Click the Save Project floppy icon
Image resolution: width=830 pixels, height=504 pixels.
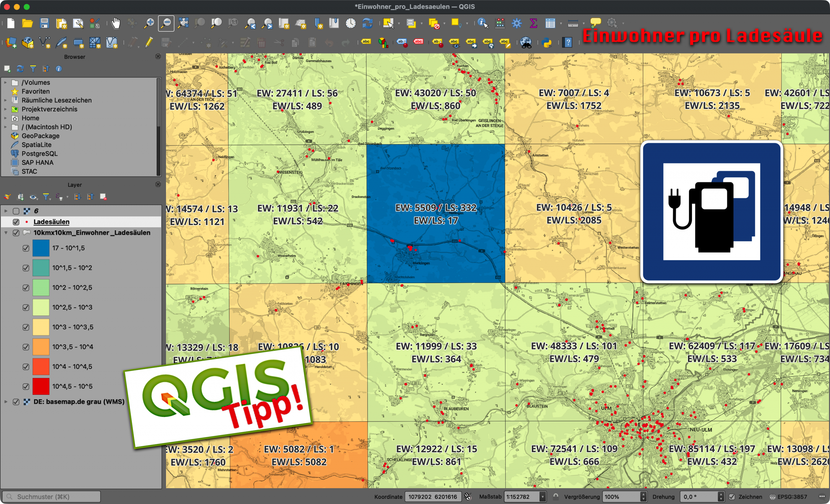tap(44, 23)
